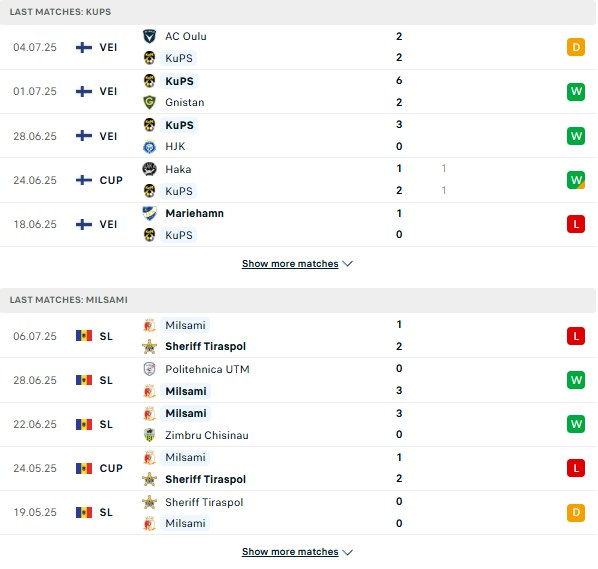Click the Politehnica UTM club logo
The height and width of the screenshot is (569, 598).
[149, 369]
